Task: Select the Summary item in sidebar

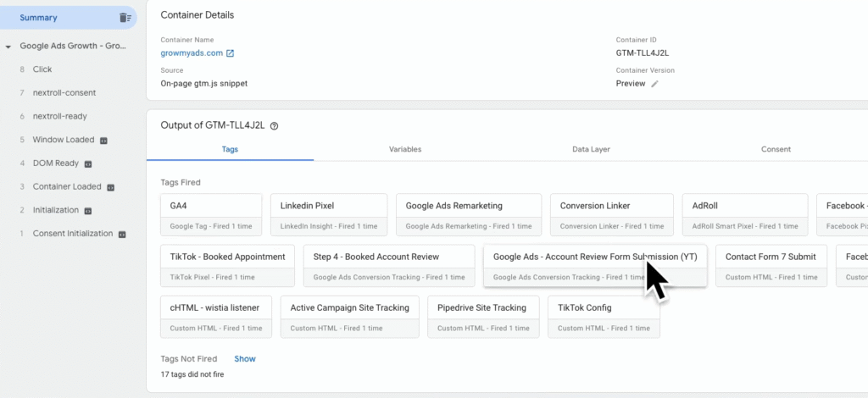Action: click(x=39, y=18)
